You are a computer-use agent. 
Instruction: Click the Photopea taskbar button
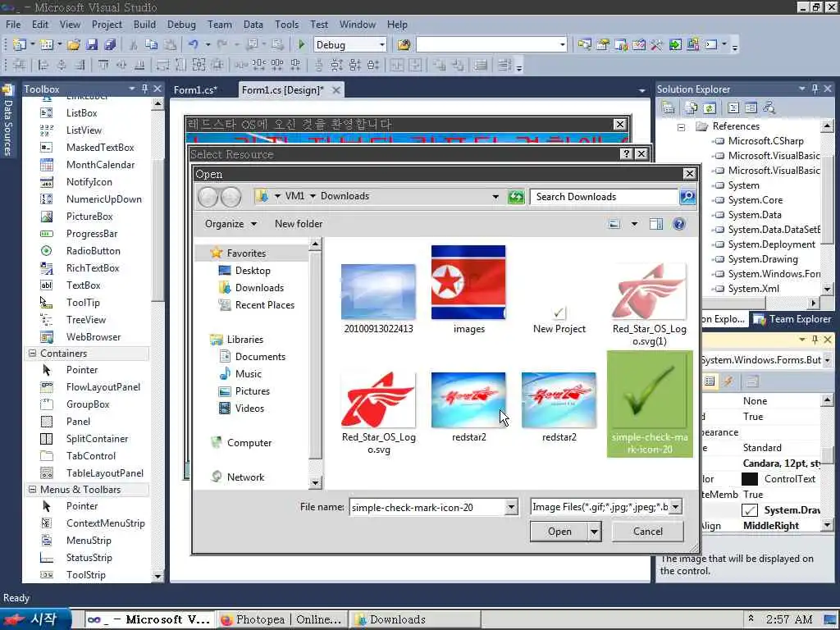click(282, 620)
